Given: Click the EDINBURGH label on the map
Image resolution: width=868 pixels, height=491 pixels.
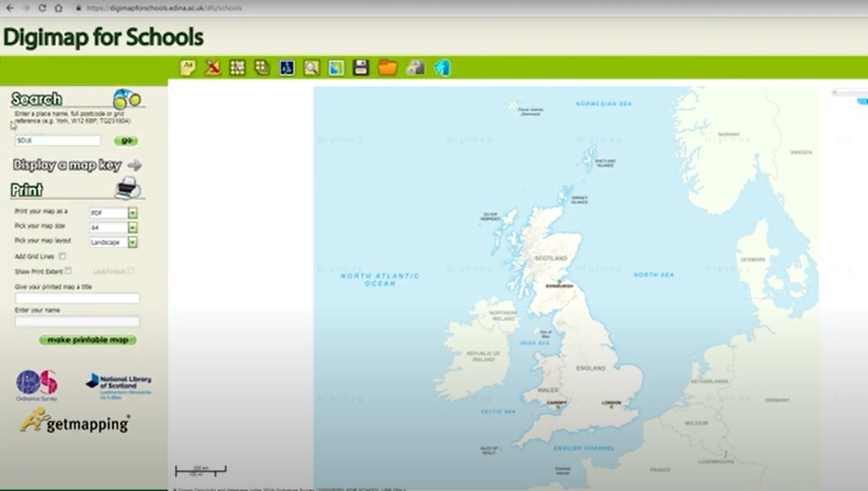Looking at the screenshot, I should [x=559, y=286].
